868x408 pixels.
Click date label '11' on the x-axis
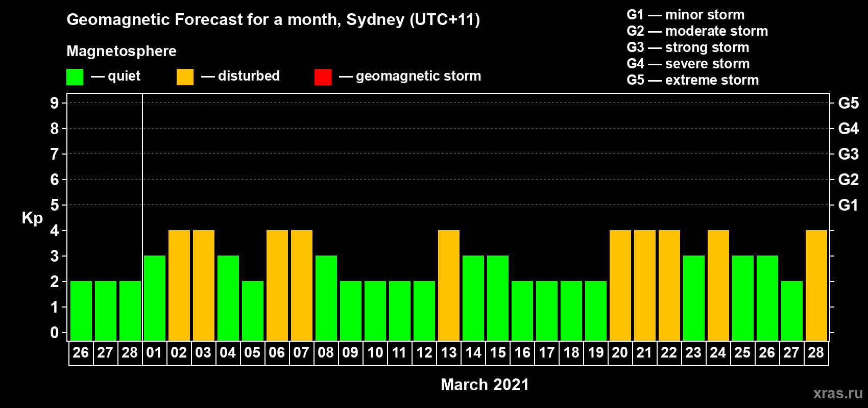pos(400,353)
